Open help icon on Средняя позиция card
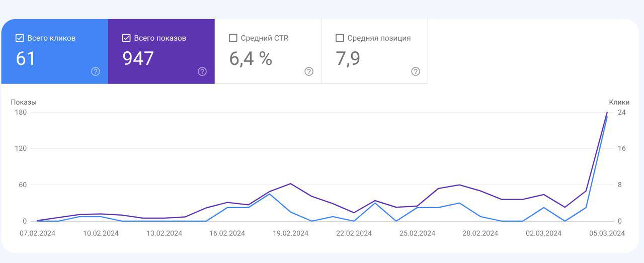Screen dimensions: 644x263 tap(416, 71)
